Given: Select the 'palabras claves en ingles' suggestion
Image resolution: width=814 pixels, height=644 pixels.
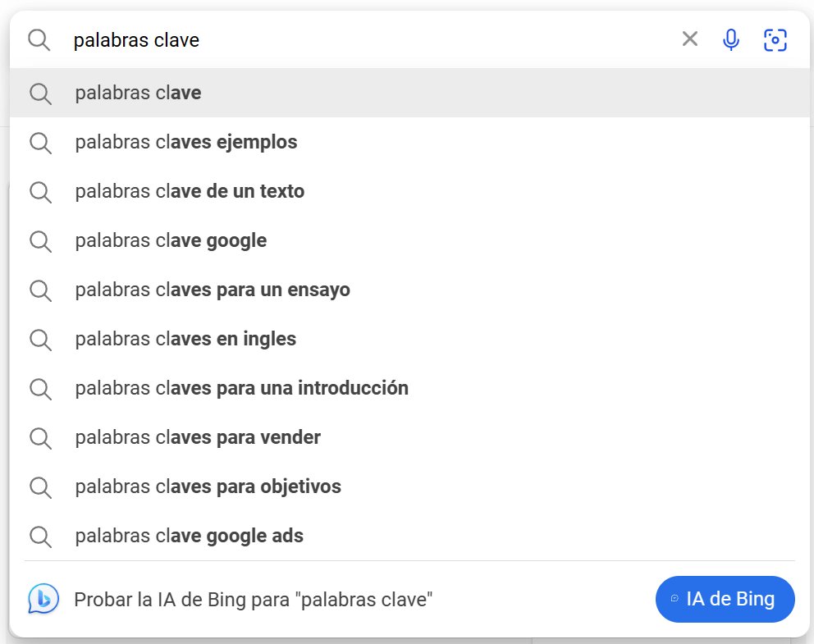Looking at the screenshot, I should (x=185, y=339).
